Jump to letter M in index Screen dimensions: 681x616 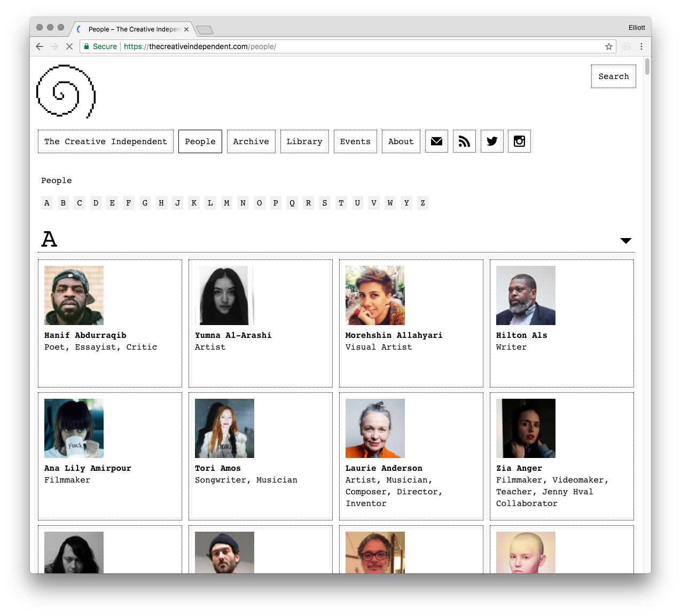227,203
